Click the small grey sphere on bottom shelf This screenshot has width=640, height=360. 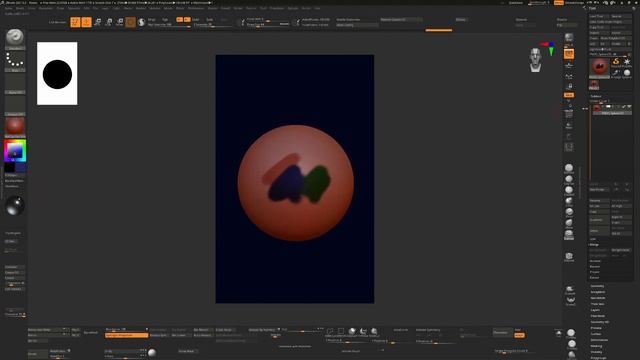pos(152,353)
